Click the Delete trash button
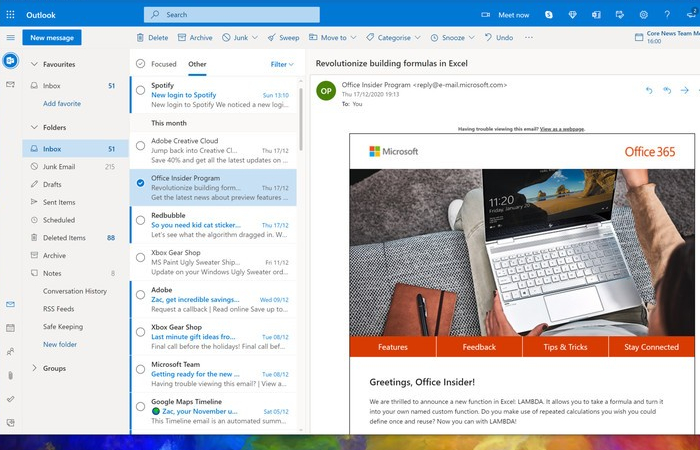This screenshot has width=700, height=450. click(152, 38)
